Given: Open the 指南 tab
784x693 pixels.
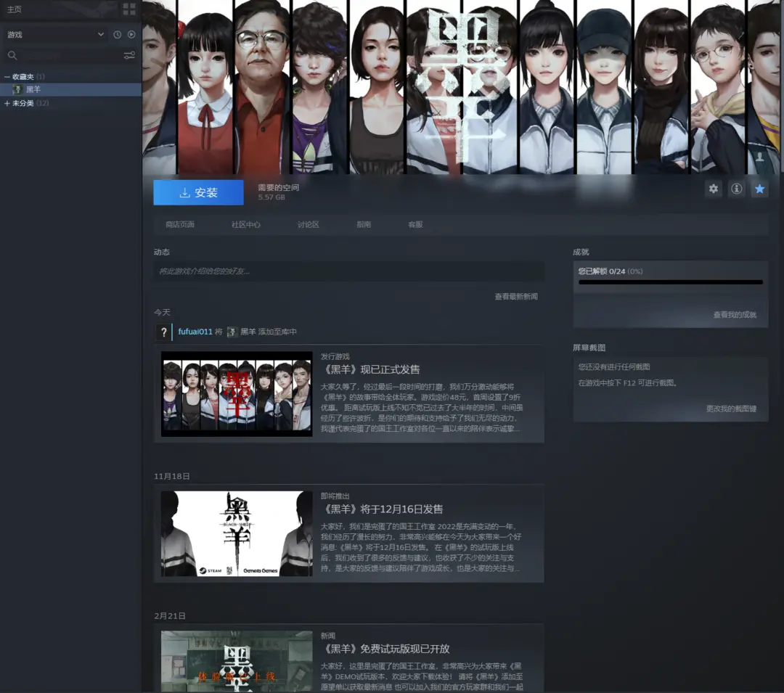Looking at the screenshot, I should pyautogui.click(x=364, y=224).
